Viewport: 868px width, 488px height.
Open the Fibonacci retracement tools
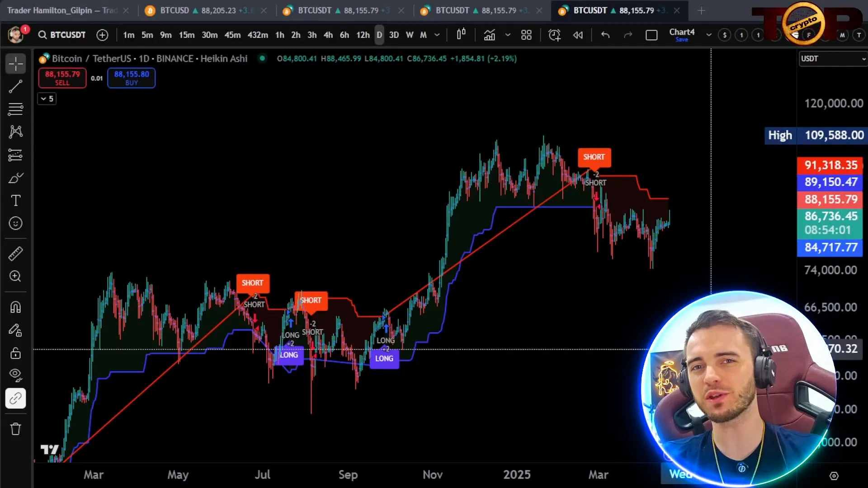click(x=15, y=109)
